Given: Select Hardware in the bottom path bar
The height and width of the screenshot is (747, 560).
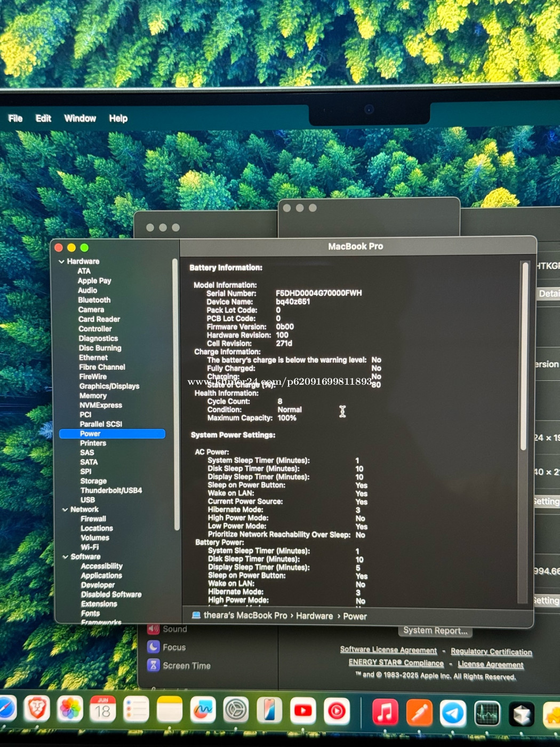Looking at the screenshot, I should 314,616.
